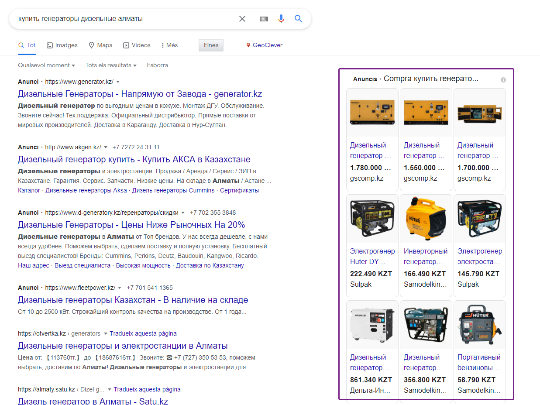Open the info icon in the shopping ads panel
The height and width of the screenshot is (405, 540).
pyautogui.click(x=503, y=80)
